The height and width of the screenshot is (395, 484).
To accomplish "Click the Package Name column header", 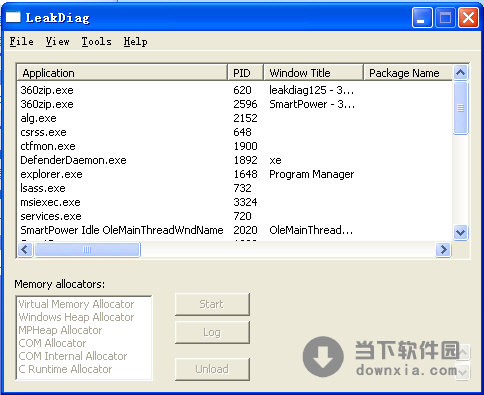I will [x=408, y=73].
